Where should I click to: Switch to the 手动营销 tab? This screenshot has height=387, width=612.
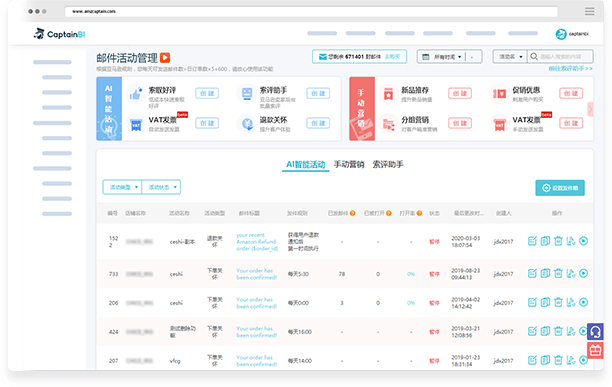coord(349,165)
